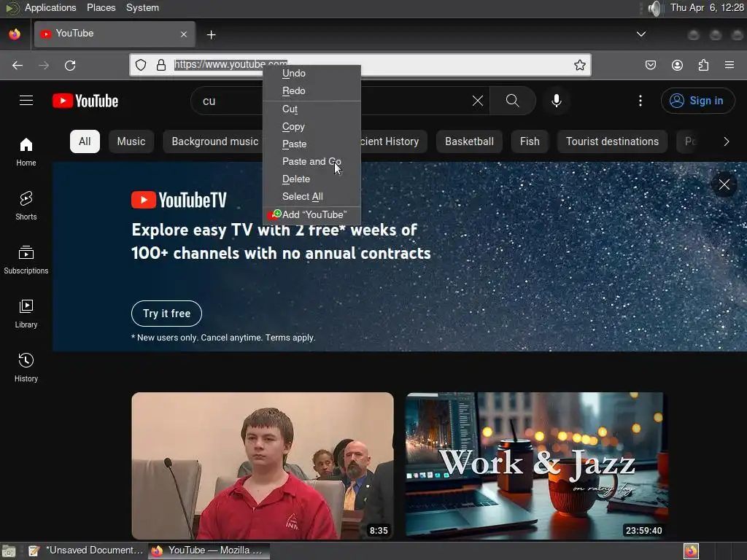Image resolution: width=747 pixels, height=560 pixels.
Task: Choose Paste and Go
Action: 311,161
